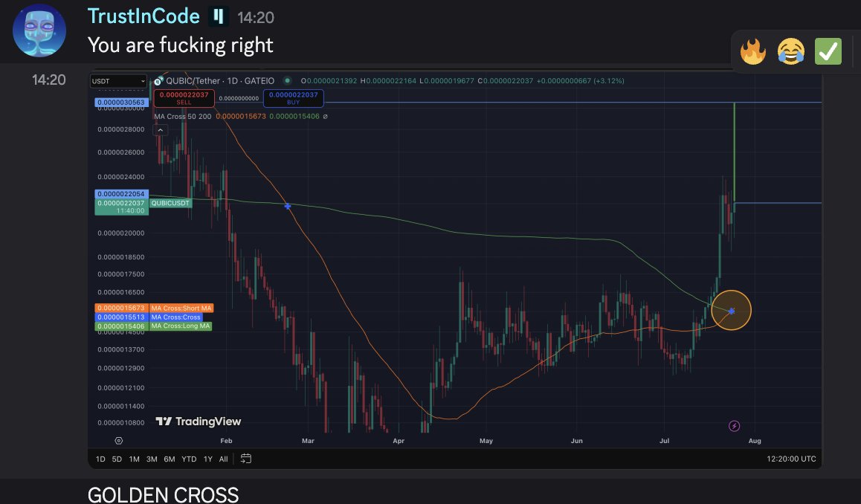Click the blue BUY price button
The height and width of the screenshot is (504, 861).
coord(293,98)
